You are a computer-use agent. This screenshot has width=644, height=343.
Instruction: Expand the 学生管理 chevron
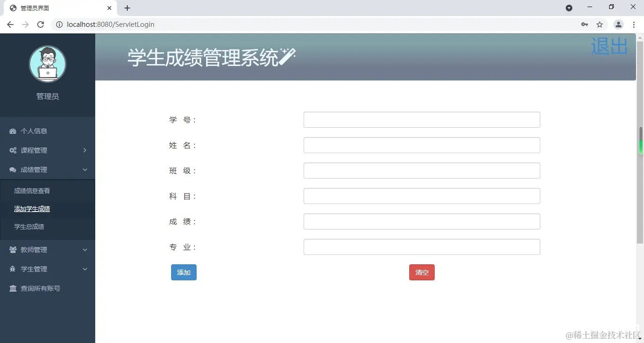(85, 269)
